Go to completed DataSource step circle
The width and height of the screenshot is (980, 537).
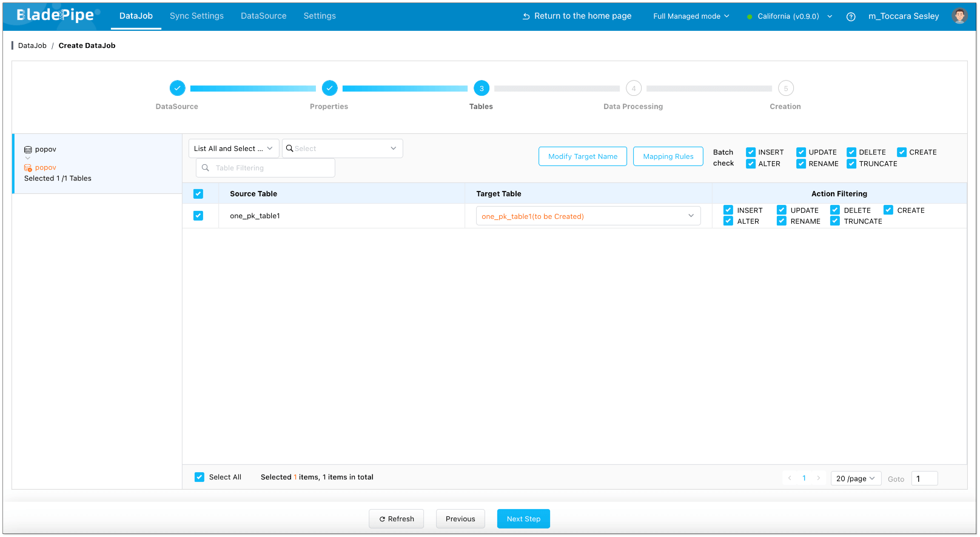[x=177, y=88]
